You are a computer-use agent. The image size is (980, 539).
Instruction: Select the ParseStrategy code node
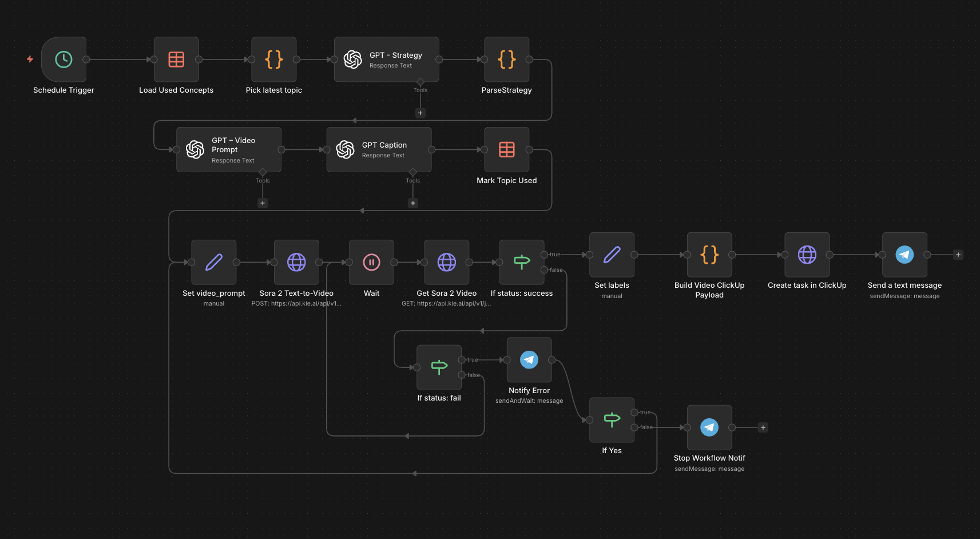507,60
